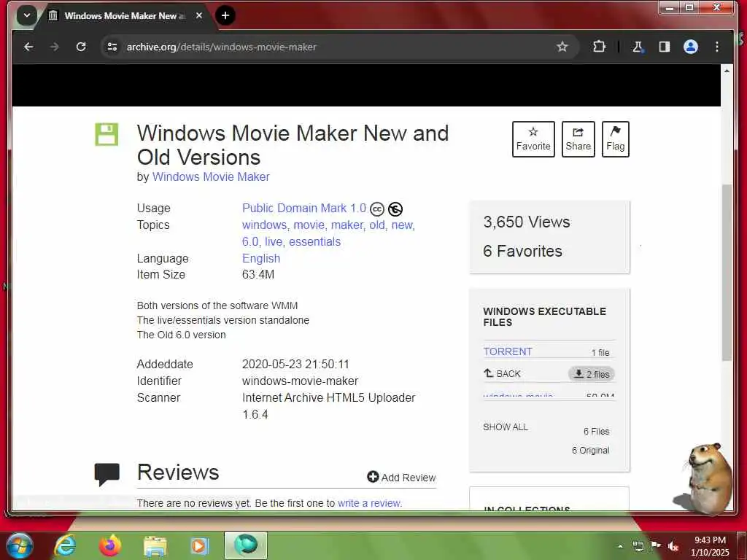Launch Firefox from the taskbar
Image resolution: width=747 pixels, height=560 pixels.
(110, 545)
